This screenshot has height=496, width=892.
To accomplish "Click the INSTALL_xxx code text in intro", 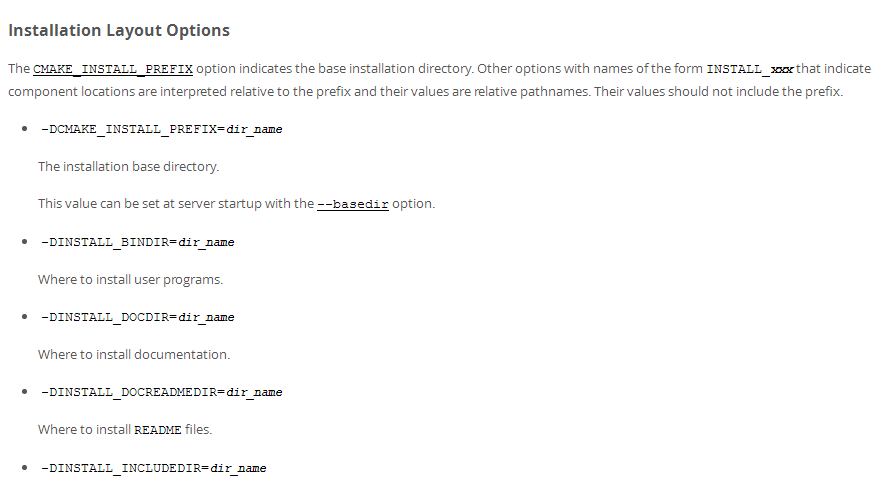I will pyautogui.click(x=750, y=69).
